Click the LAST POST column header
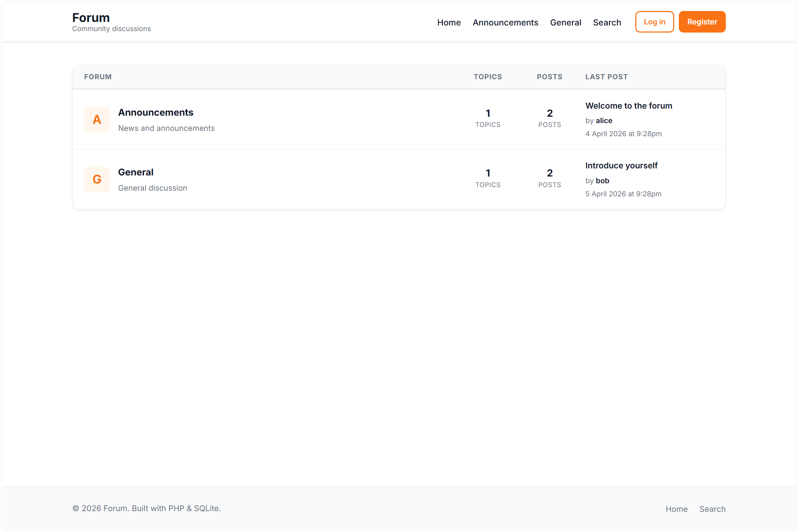 [x=606, y=77]
